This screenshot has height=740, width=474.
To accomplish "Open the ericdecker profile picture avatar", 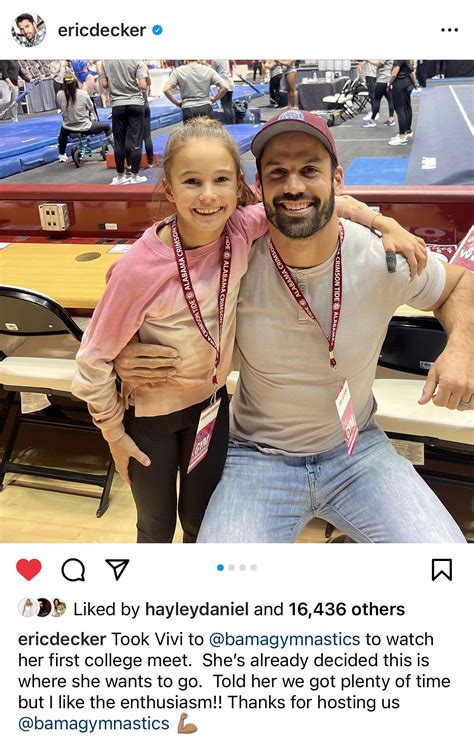I will [x=29, y=30].
